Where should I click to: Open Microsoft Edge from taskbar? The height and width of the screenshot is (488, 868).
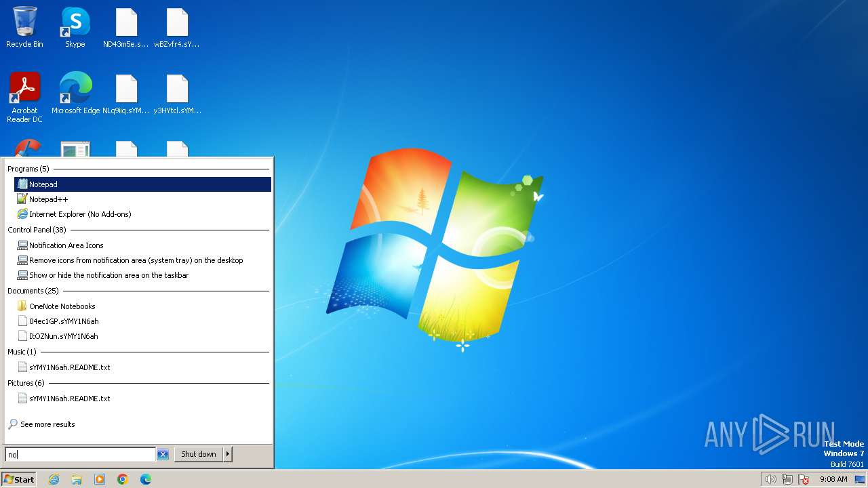(146, 479)
